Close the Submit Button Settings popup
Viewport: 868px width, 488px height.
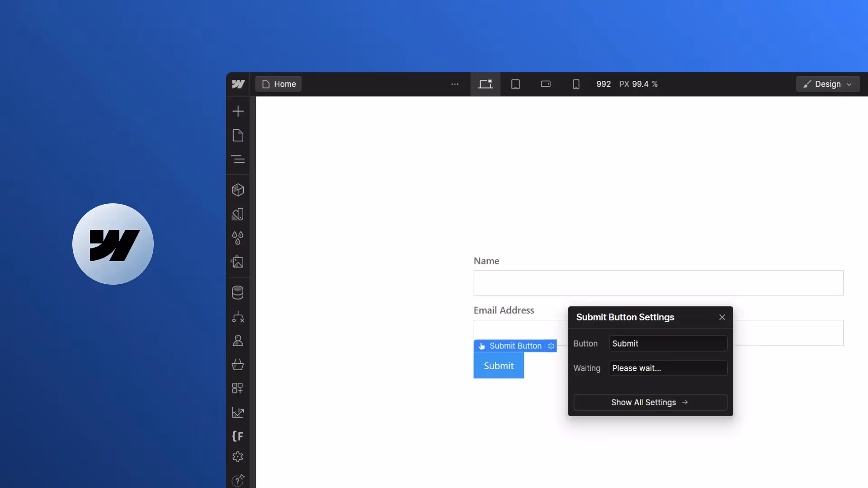722,317
